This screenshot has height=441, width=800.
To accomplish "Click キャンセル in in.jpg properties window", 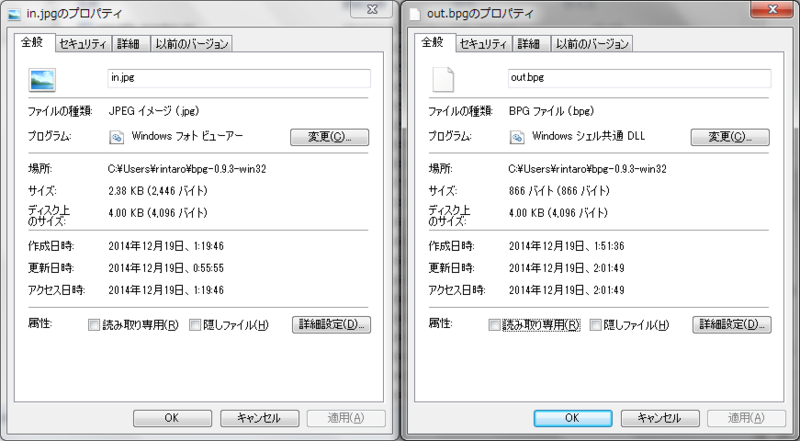I will (x=260, y=418).
